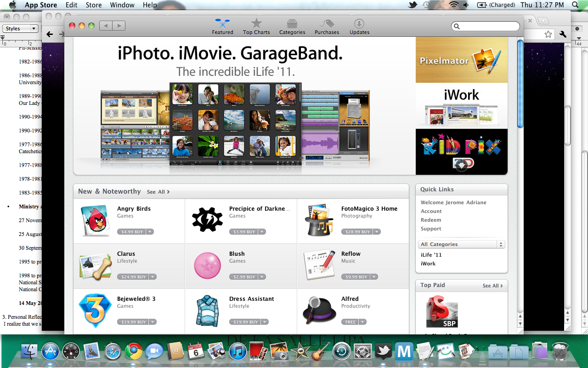This screenshot has height=368, width=588.
Task: See All Top Paid apps
Action: click(492, 286)
